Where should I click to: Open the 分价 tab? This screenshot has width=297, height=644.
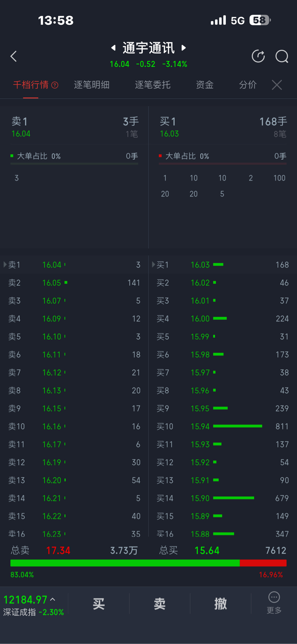pyautogui.click(x=248, y=85)
